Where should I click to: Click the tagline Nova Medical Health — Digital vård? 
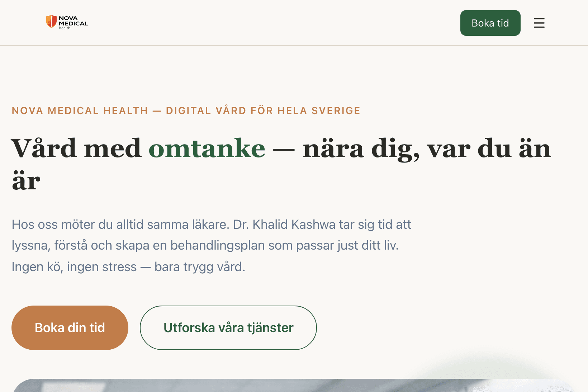tap(186, 110)
